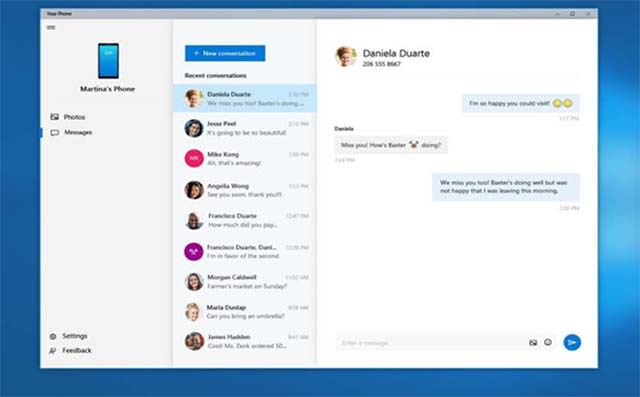The image size is (640, 397).
Task: Open the hamburger navigation menu
Action: 51,28
